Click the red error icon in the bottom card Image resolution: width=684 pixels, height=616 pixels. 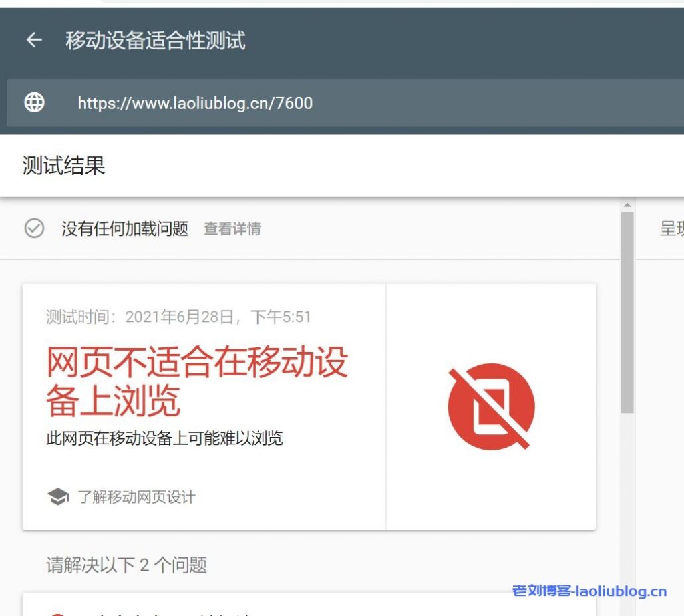(x=58, y=613)
